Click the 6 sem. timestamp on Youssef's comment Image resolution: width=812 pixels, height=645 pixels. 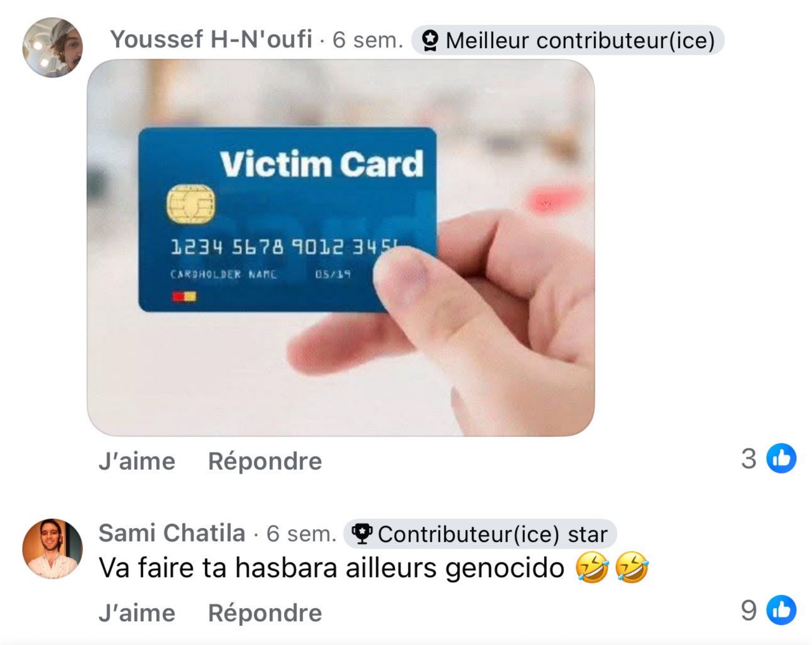tap(368, 40)
